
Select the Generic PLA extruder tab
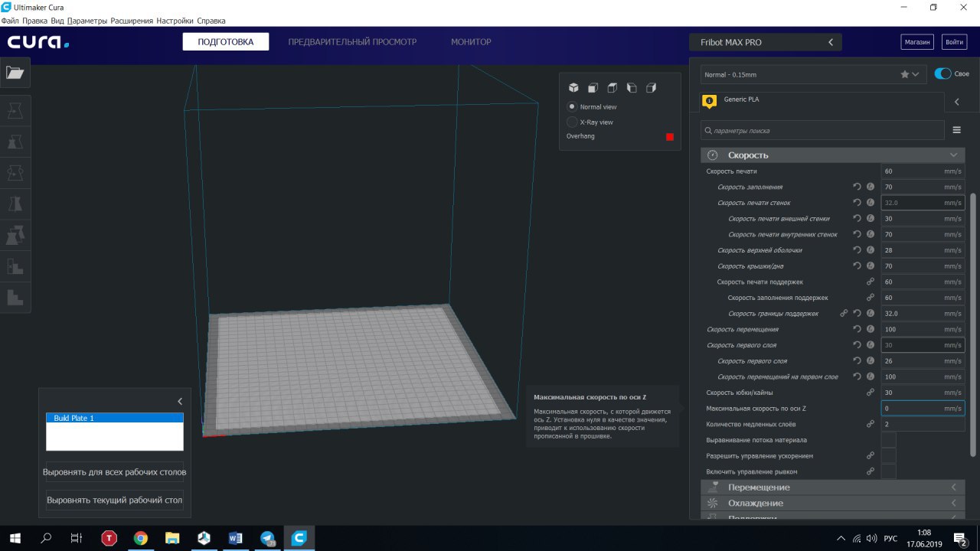[x=822, y=102]
